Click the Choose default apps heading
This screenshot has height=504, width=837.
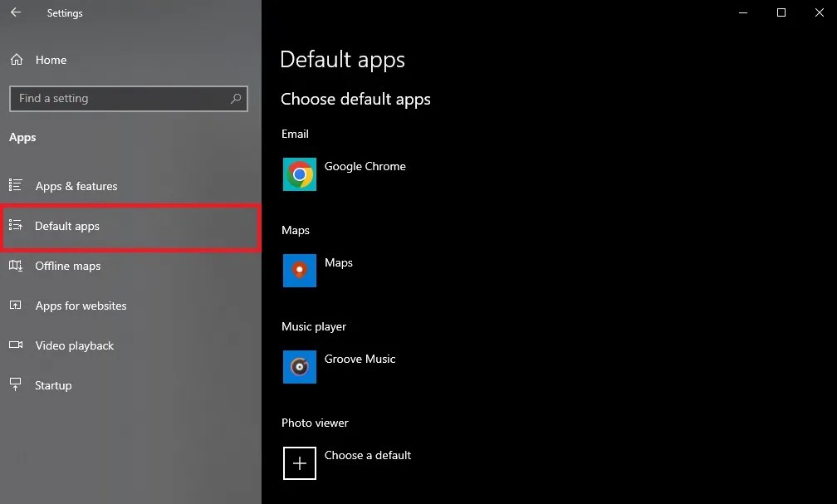pos(355,99)
